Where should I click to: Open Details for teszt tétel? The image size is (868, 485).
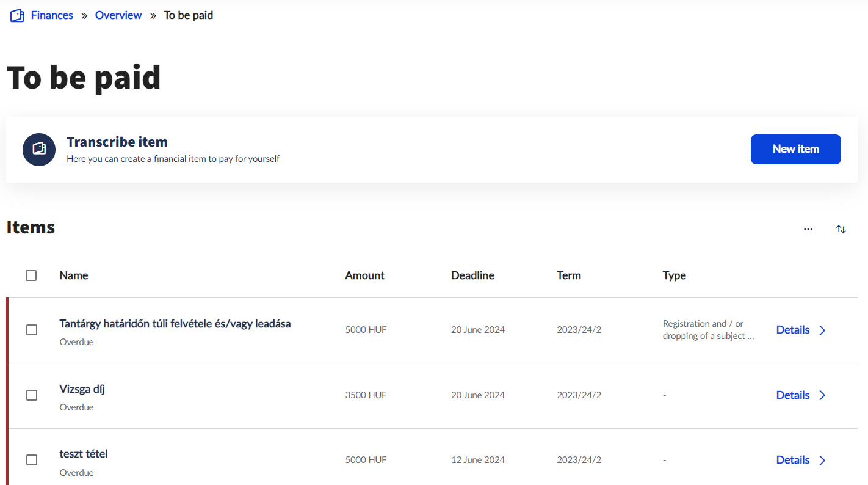(792, 460)
